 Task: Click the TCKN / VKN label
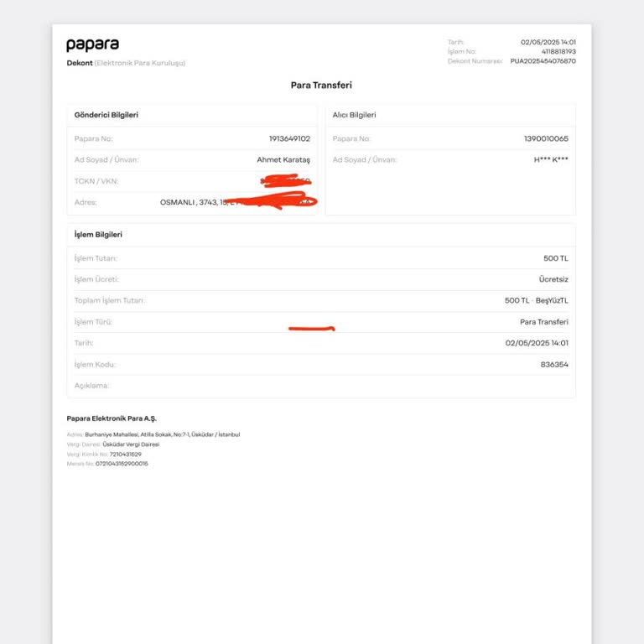click(96, 181)
